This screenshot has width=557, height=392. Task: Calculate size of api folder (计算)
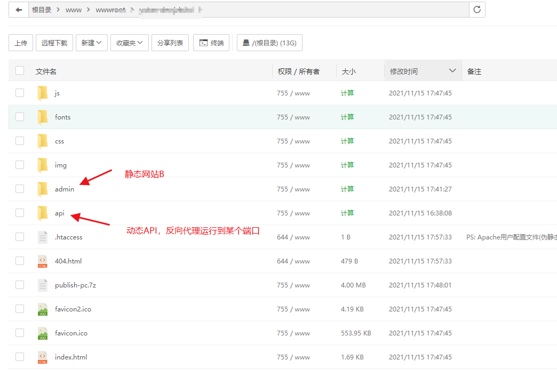(x=347, y=213)
